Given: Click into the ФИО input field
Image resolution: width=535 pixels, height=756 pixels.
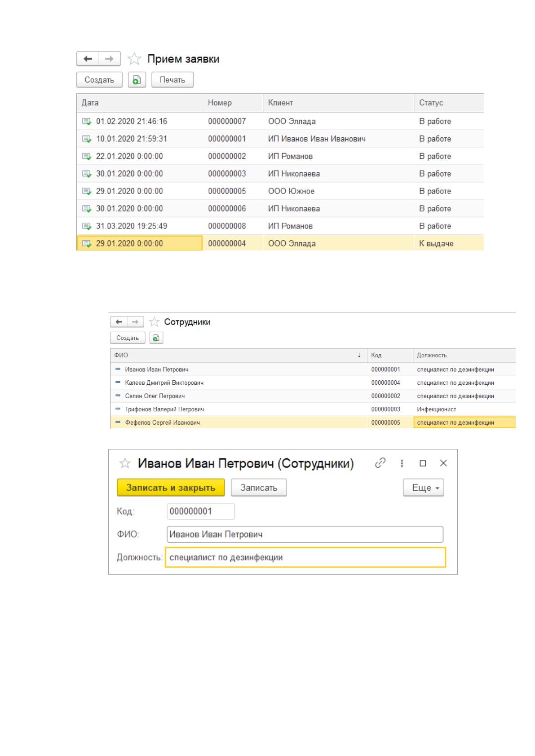Looking at the screenshot, I should [305, 534].
